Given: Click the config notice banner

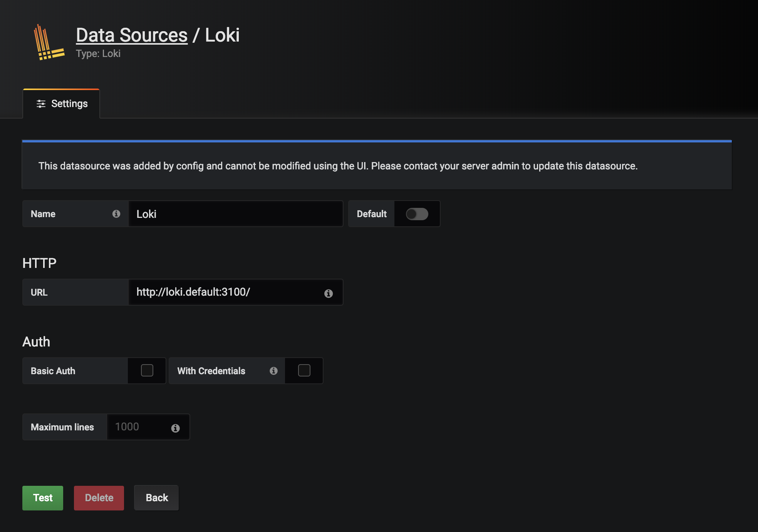Looking at the screenshot, I should (x=377, y=166).
